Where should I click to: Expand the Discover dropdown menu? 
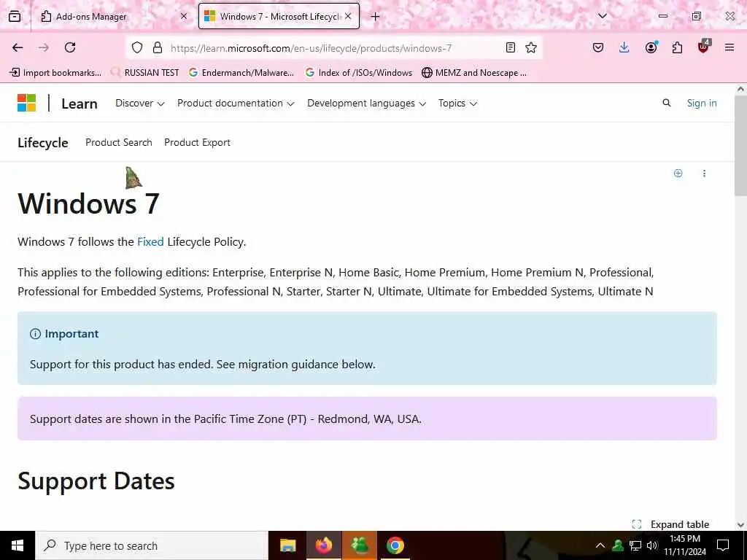click(x=139, y=104)
